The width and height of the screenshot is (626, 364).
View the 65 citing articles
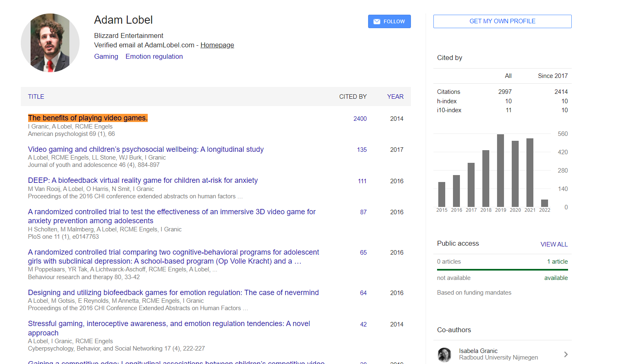pyautogui.click(x=363, y=253)
